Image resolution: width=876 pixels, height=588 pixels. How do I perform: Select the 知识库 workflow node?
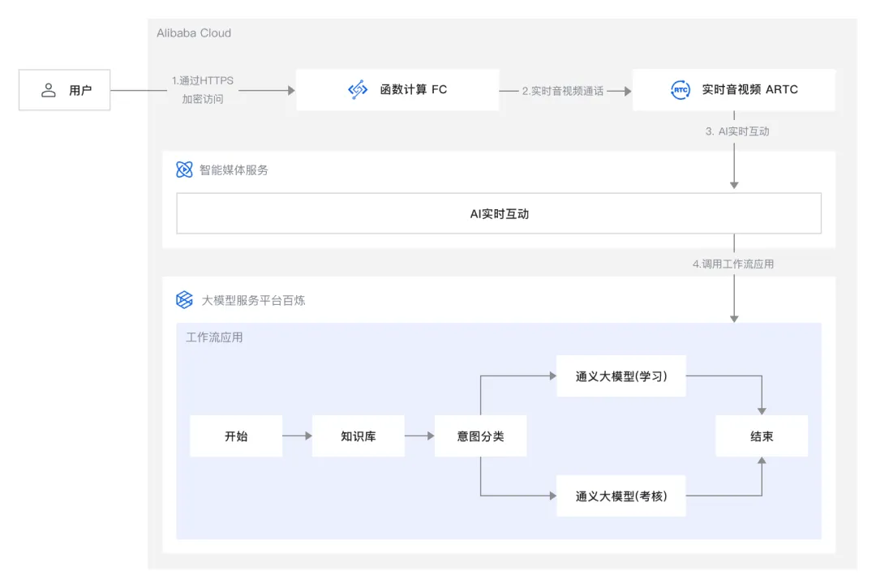click(x=359, y=436)
